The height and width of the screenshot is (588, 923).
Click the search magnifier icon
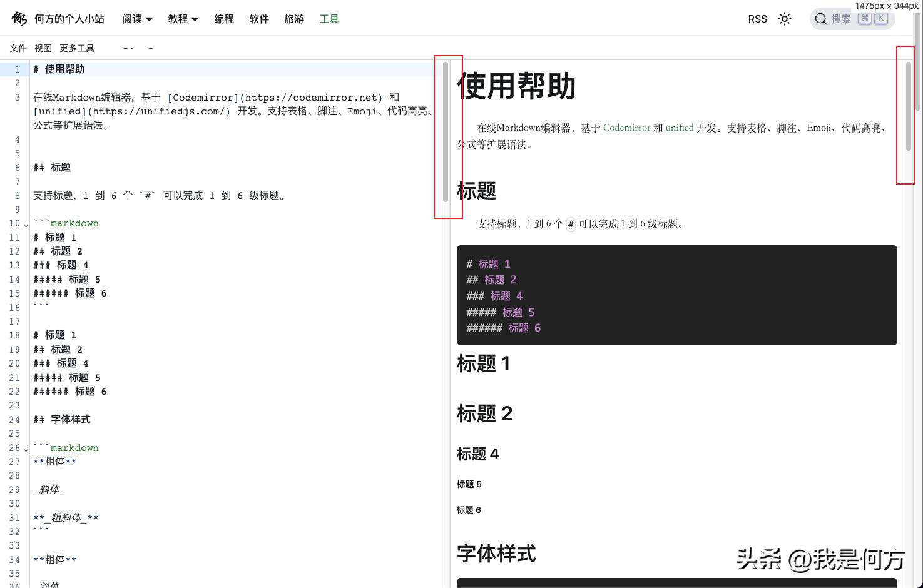(x=821, y=19)
